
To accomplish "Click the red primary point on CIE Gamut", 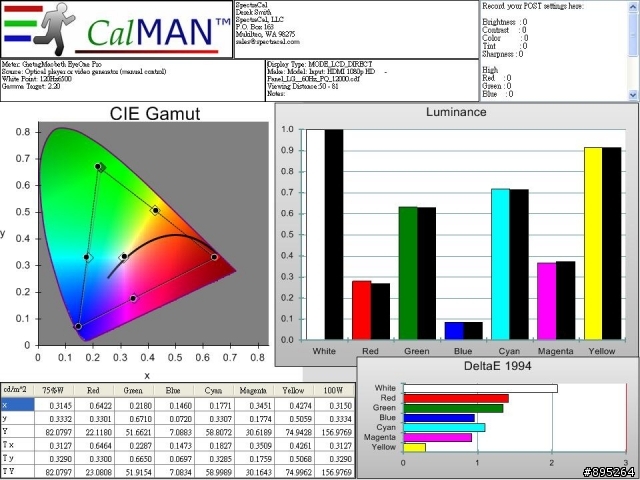I will click(x=214, y=257).
